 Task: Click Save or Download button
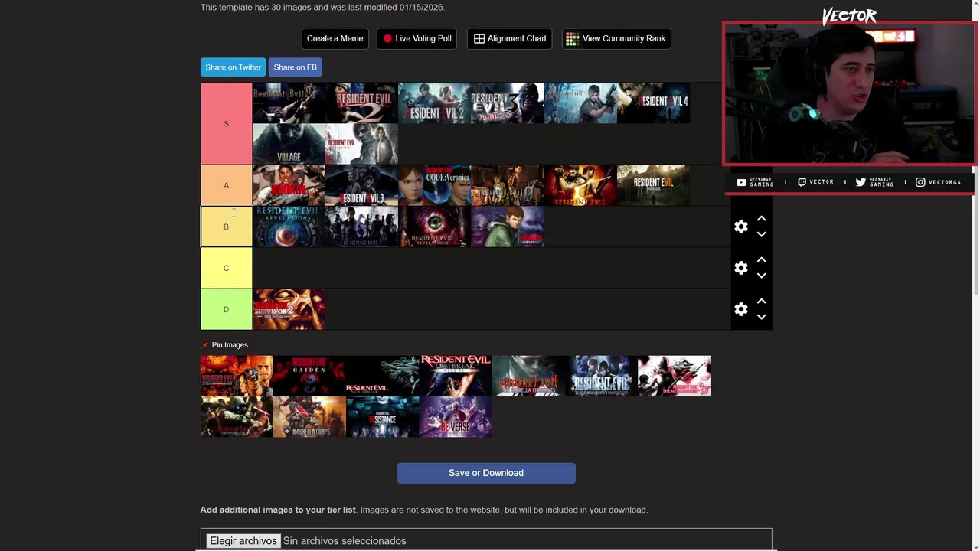[486, 473]
